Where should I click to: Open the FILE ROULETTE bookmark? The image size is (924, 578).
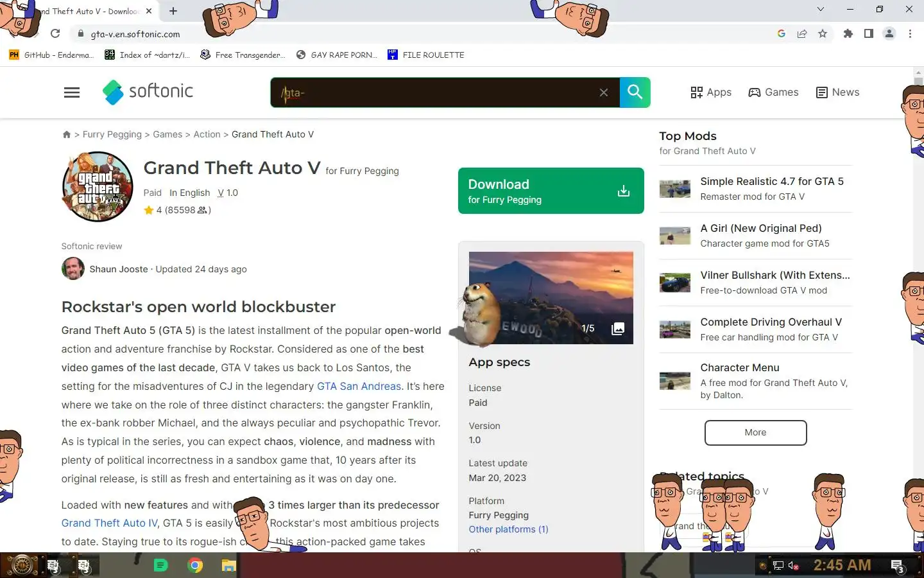click(x=426, y=55)
